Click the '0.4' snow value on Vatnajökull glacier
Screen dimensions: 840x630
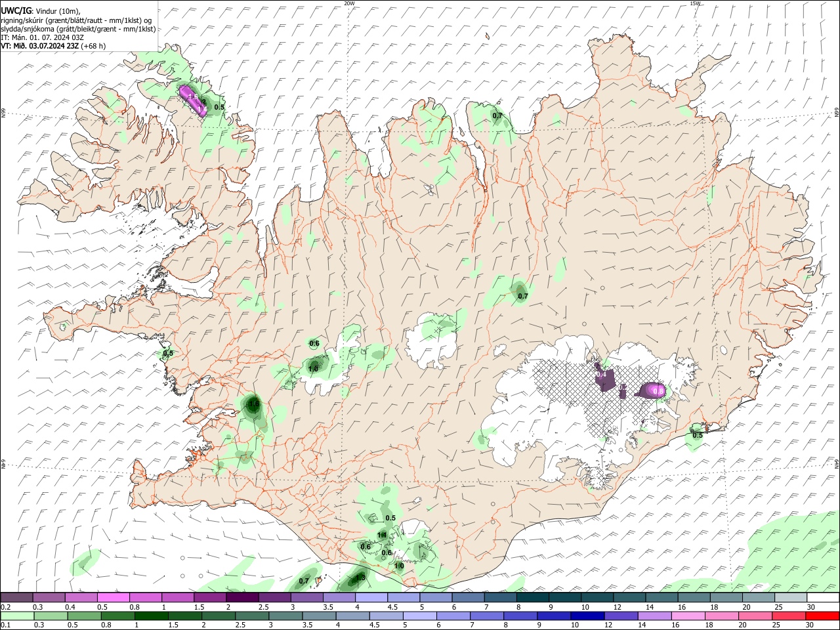[x=601, y=375]
